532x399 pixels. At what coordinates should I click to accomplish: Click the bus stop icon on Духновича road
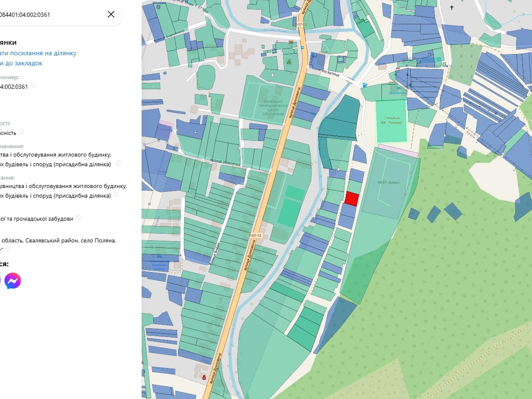[x=302, y=48]
